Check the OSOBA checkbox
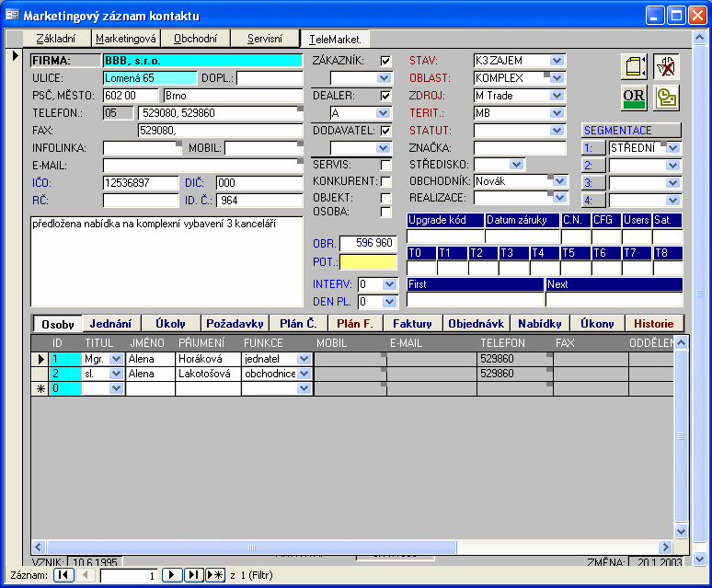 tap(385, 212)
